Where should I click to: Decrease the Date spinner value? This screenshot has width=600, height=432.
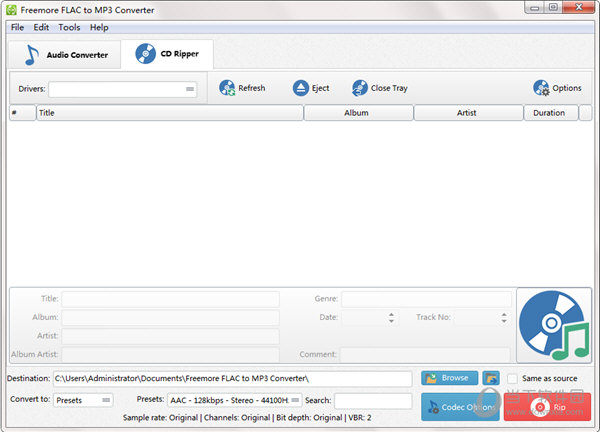(x=391, y=321)
